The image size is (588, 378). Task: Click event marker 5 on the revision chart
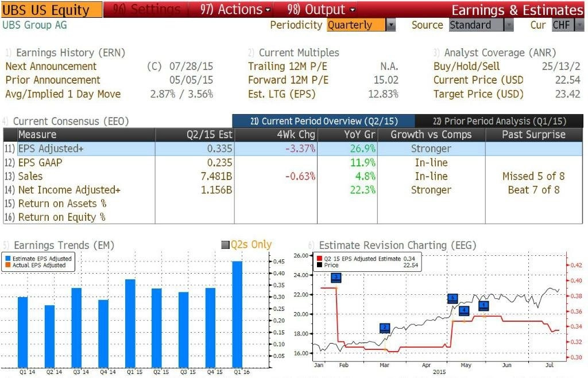[452, 299]
